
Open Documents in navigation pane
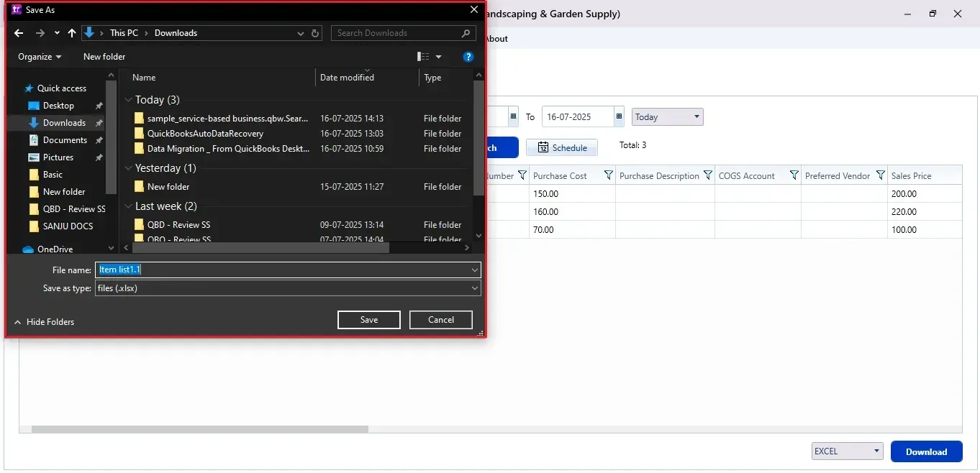65,140
